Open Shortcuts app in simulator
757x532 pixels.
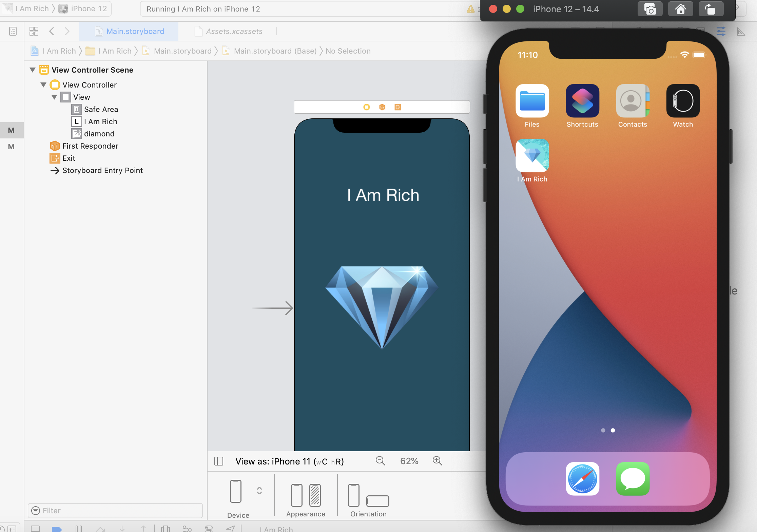click(x=582, y=101)
